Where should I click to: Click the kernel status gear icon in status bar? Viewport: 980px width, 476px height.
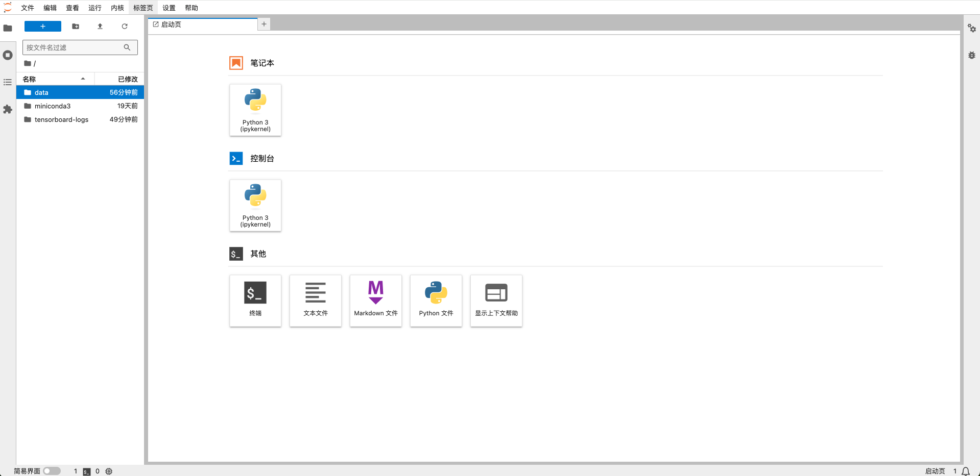click(x=109, y=471)
